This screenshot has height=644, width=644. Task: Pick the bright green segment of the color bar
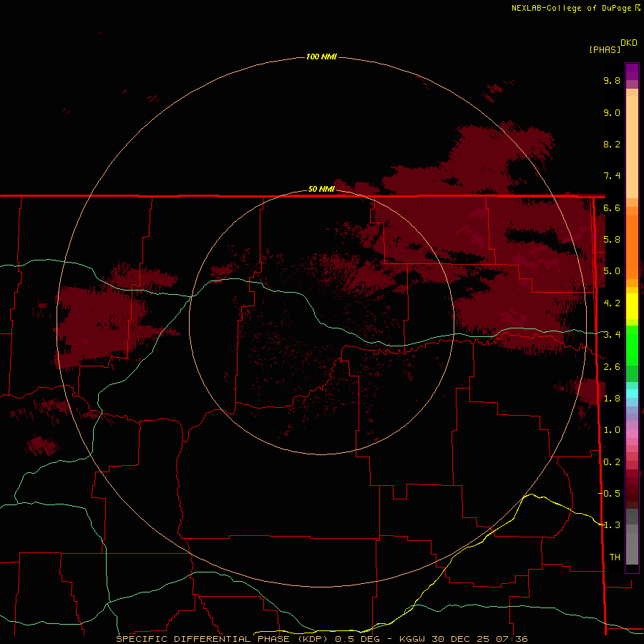click(632, 345)
